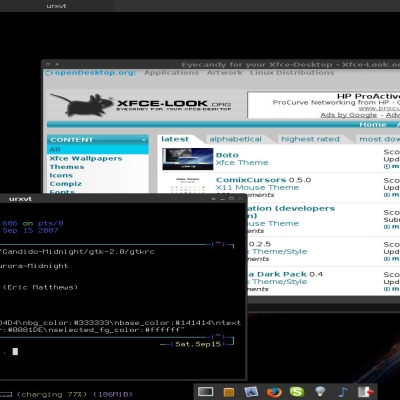Click the Sat, Sep15 date in terminal
400x400 pixels.
point(198,344)
